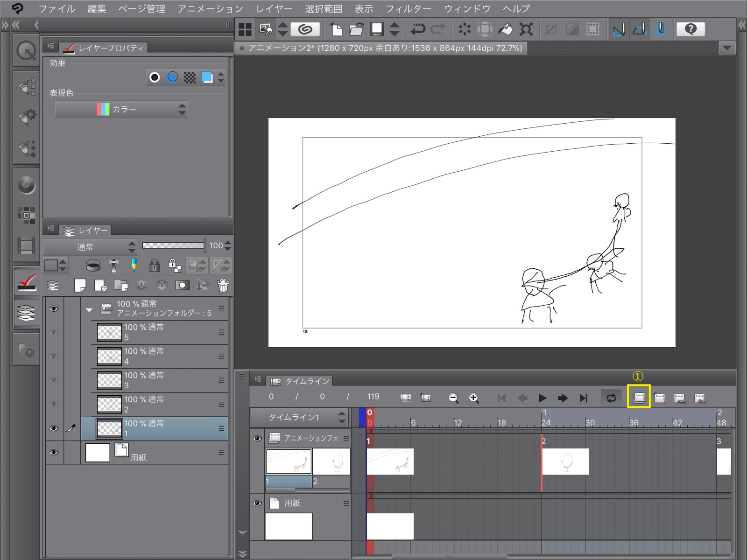The height and width of the screenshot is (560, 747).
Task: Click the new layer folder icon
Action: click(121, 285)
